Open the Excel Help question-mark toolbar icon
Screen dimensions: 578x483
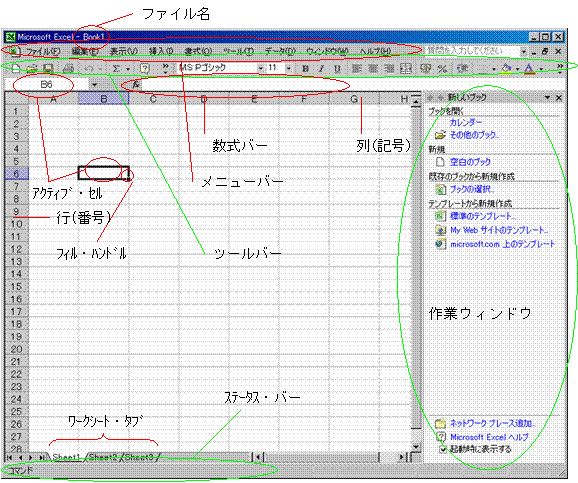(x=145, y=69)
